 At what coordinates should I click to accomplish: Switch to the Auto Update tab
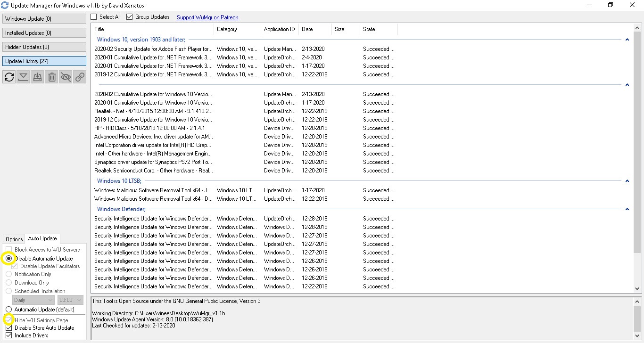[x=42, y=238]
